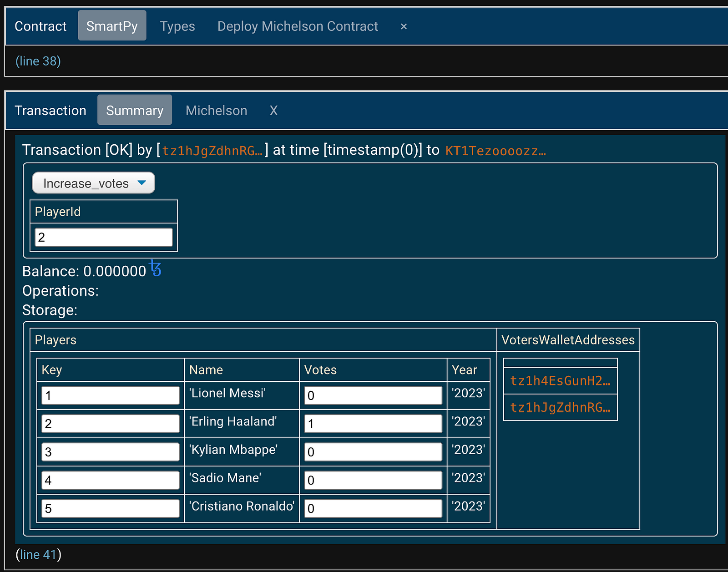This screenshot has width=728, height=572.
Task: Click the line 38 link
Action: [38, 61]
